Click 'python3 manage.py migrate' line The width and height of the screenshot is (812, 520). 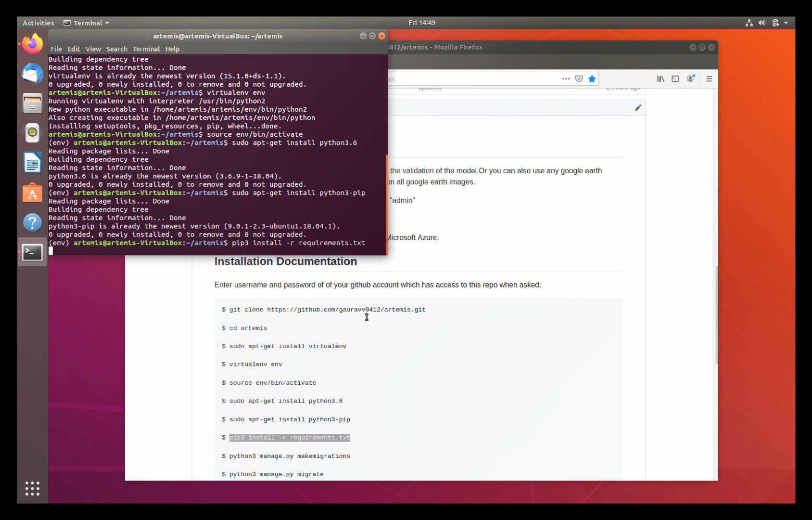tap(276, 474)
